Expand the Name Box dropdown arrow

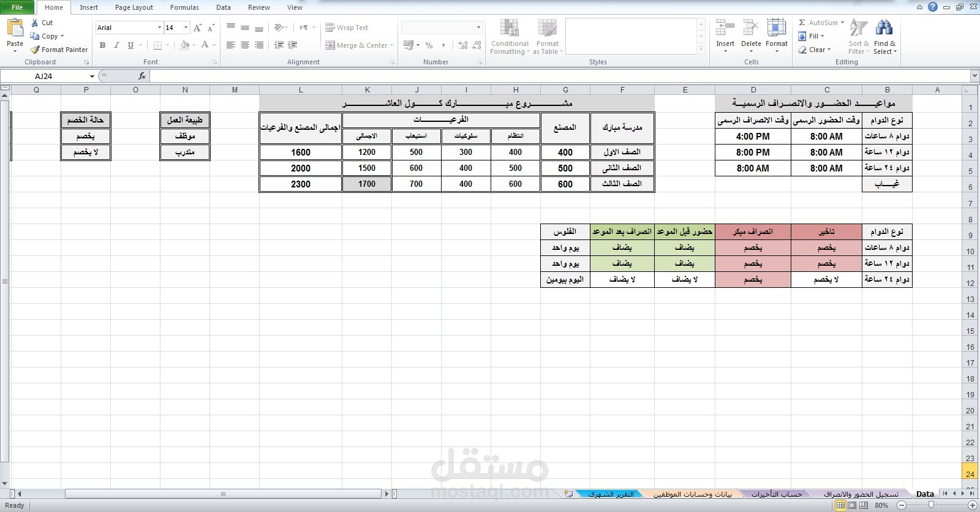coord(92,77)
